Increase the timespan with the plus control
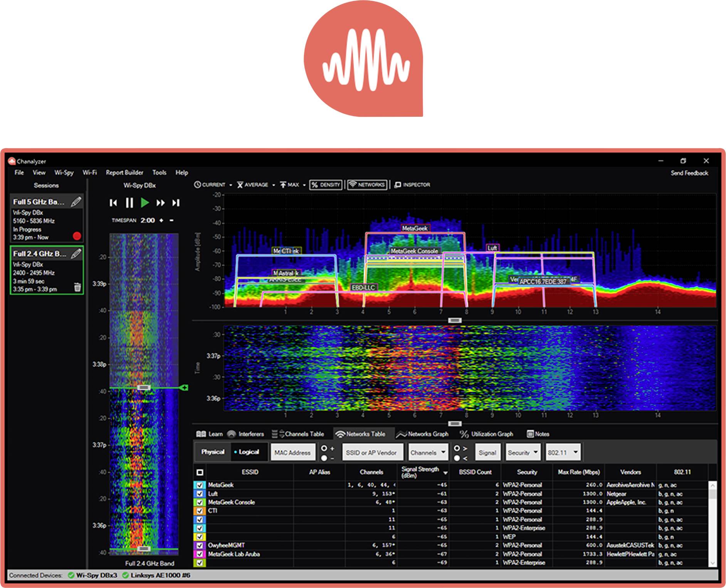 tap(161, 221)
